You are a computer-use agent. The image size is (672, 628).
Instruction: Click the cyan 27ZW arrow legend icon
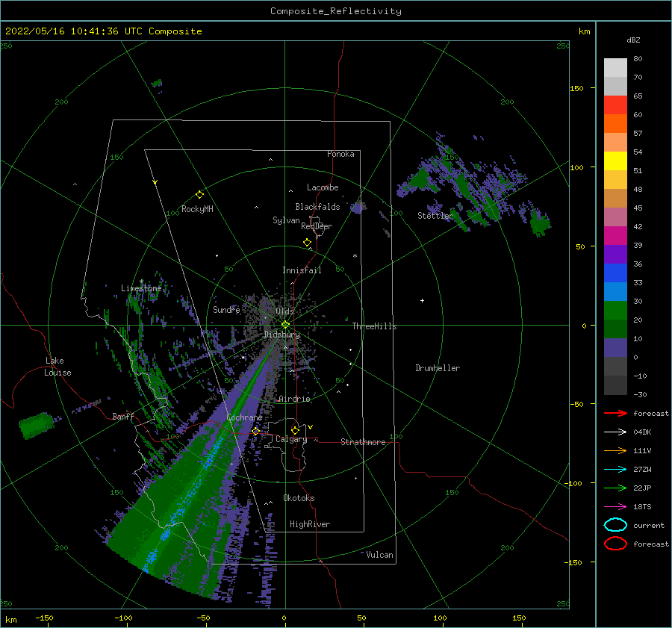pyautogui.click(x=615, y=470)
